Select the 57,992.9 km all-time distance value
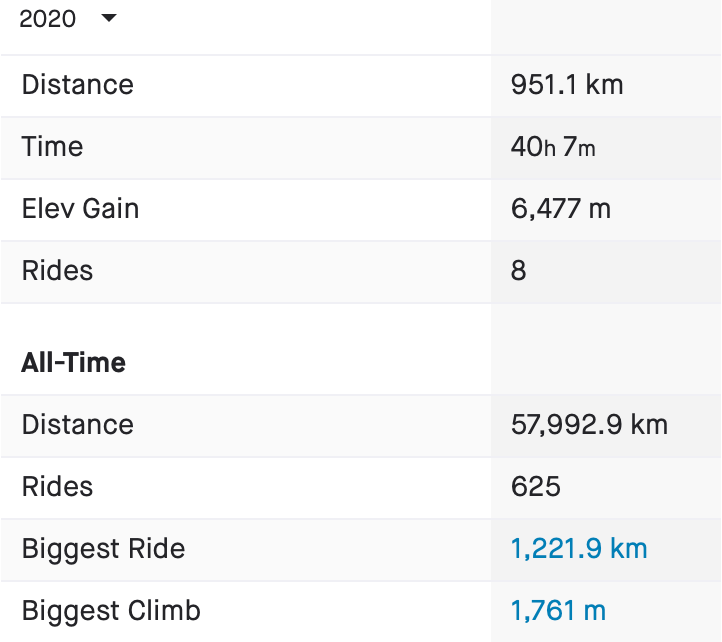Image resolution: width=722 pixels, height=642 pixels. pyautogui.click(x=589, y=425)
